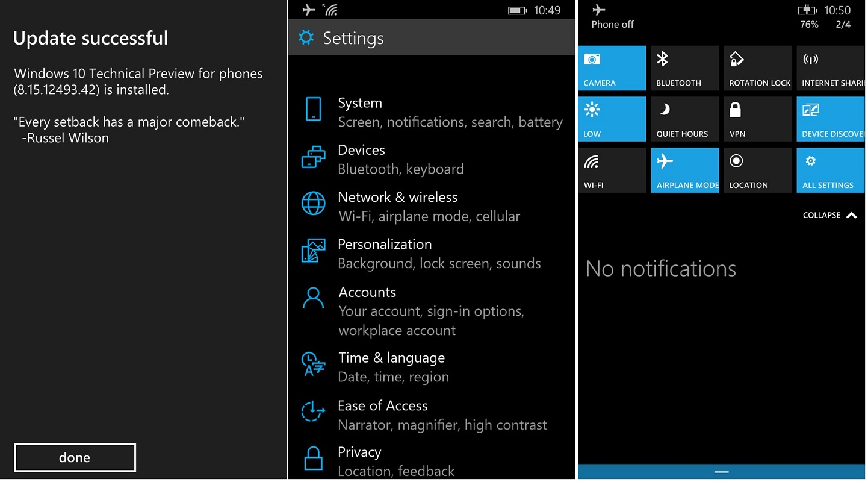Click 'Background, lock screen, sounds' description
The height and width of the screenshot is (482, 868).
439,263
